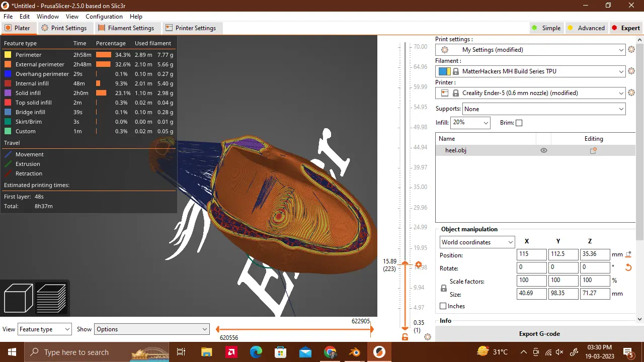Open the Windows Start menu
The height and width of the screenshot is (362, 644).
[12, 352]
